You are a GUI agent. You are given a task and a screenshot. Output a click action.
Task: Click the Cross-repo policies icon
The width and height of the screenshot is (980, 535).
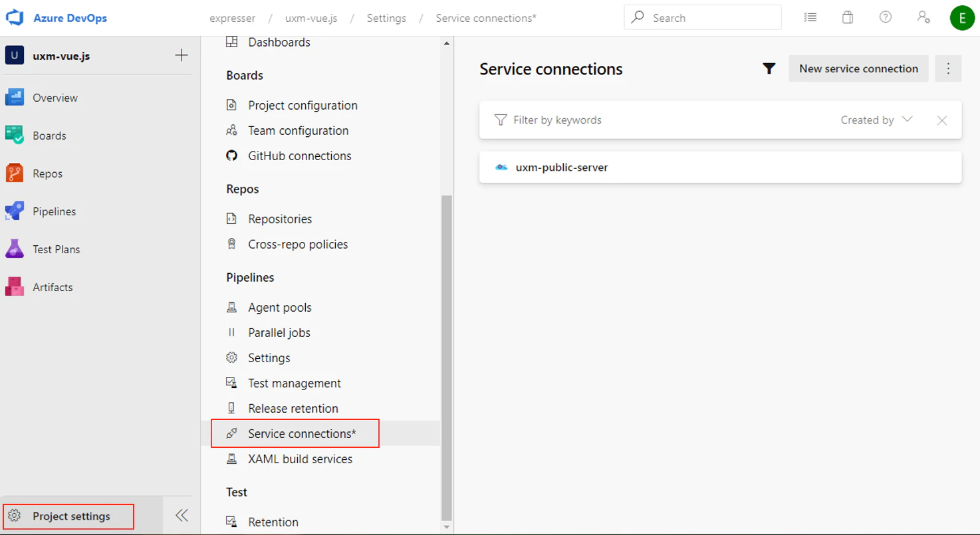(x=231, y=244)
